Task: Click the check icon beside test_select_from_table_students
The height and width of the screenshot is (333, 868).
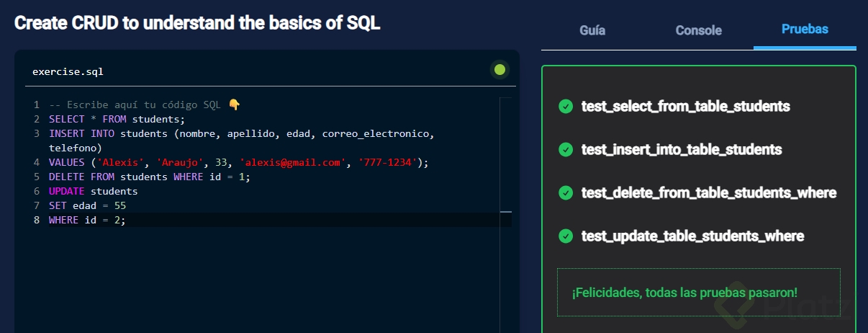Action: pos(566,107)
